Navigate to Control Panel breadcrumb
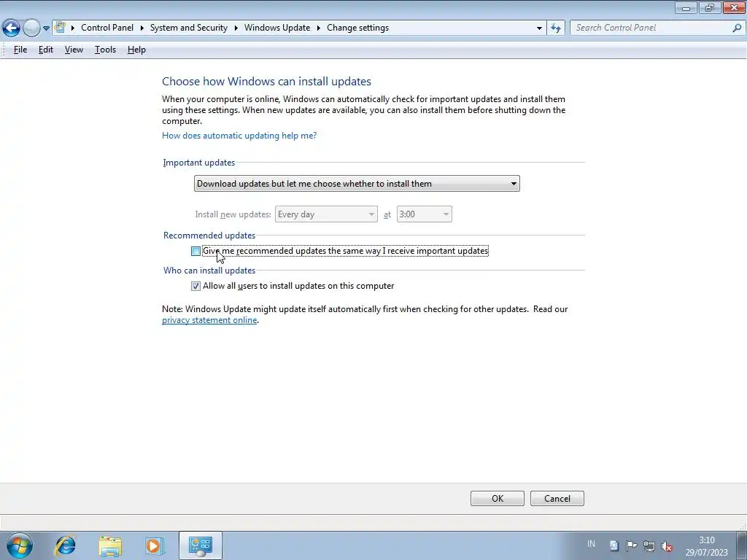 coord(107,28)
